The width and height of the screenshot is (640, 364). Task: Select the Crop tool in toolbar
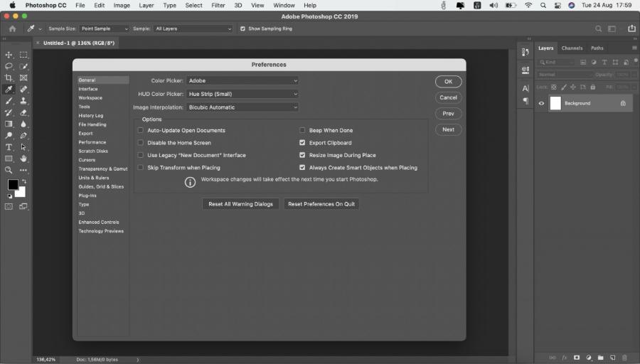pos(9,77)
